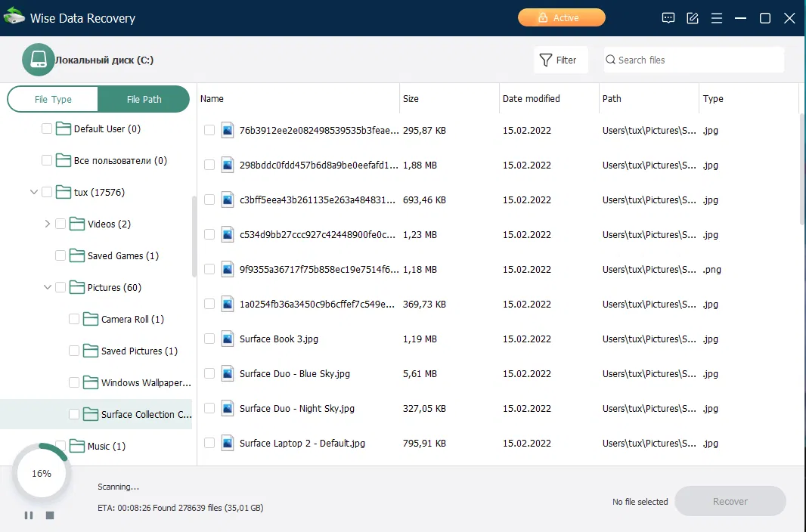The height and width of the screenshot is (532, 806).
Task: Check the Saved Games folder checkbox
Action: [60, 255]
